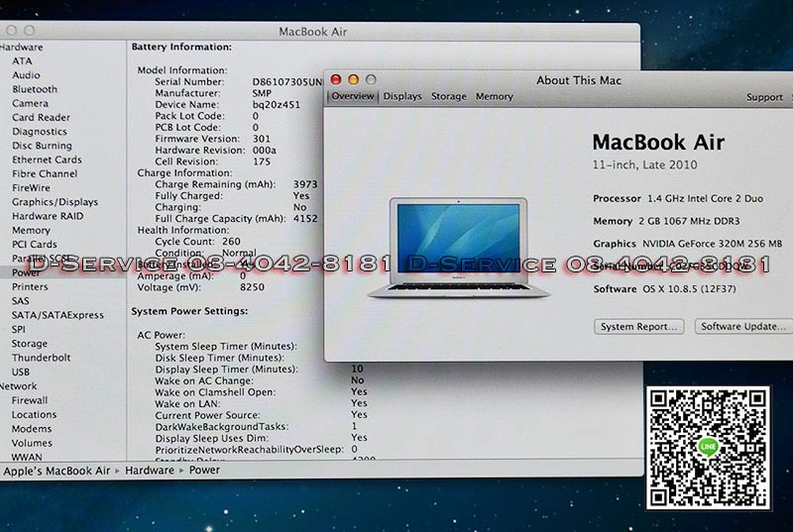Select Volumes under Network

point(32,442)
